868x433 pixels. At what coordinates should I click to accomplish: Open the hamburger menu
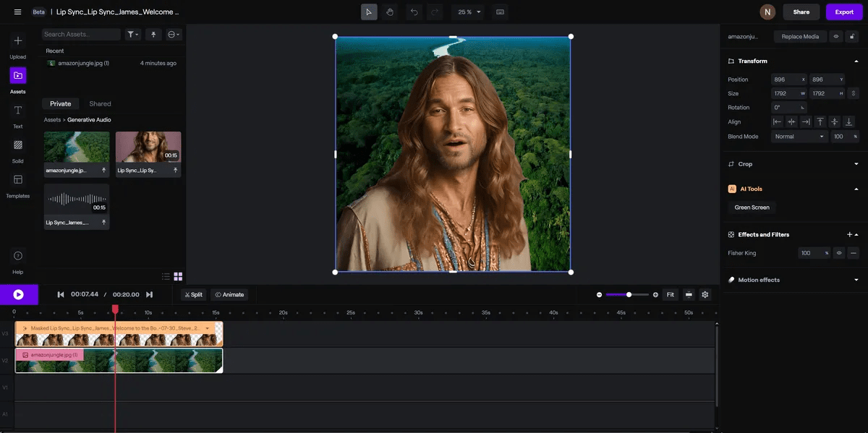(x=17, y=12)
